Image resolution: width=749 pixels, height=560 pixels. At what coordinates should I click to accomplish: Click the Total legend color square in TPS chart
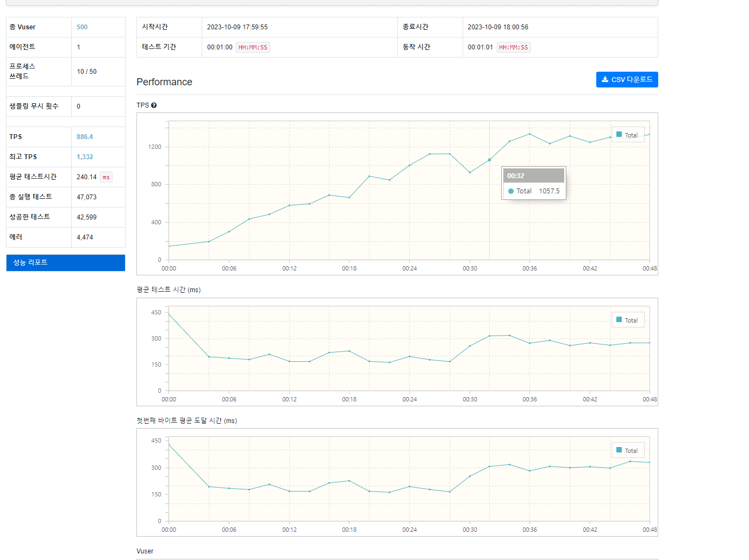coord(619,135)
